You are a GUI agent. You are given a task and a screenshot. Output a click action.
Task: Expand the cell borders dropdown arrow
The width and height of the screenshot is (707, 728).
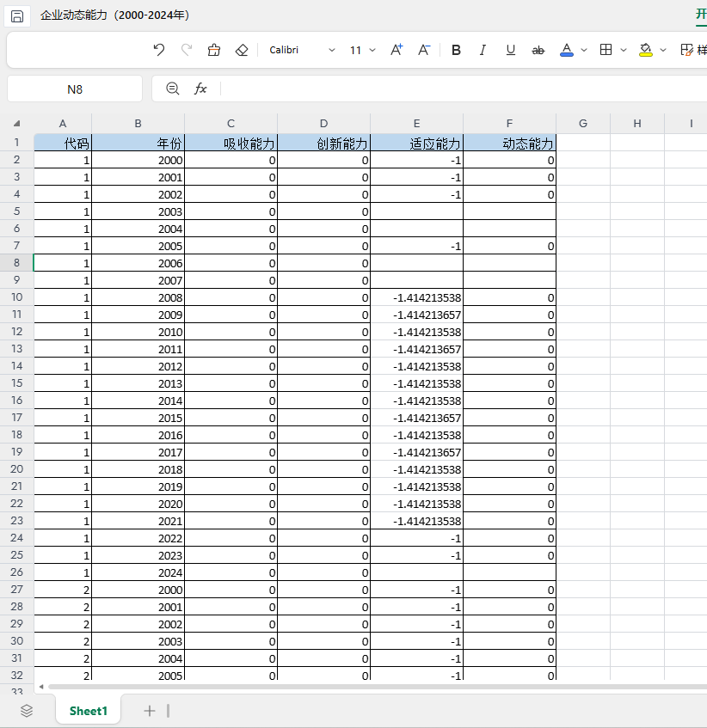[624, 50]
